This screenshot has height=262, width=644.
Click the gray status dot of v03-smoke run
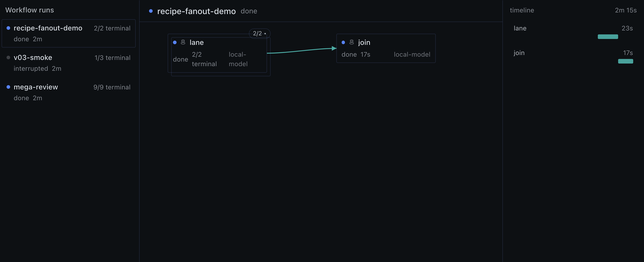tap(9, 58)
